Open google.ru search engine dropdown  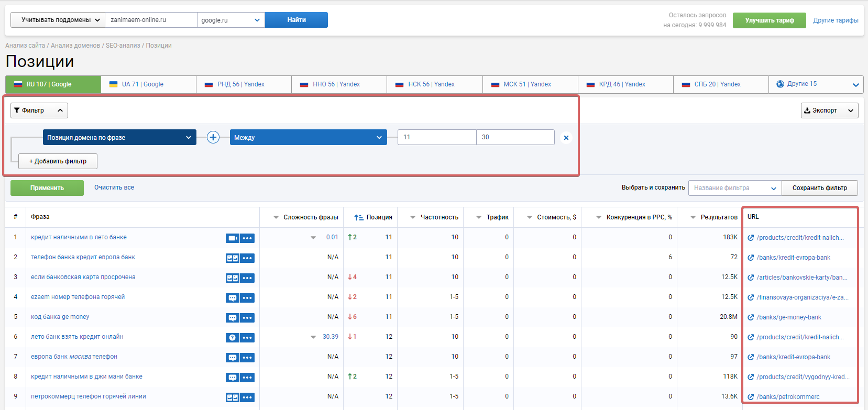coord(231,20)
